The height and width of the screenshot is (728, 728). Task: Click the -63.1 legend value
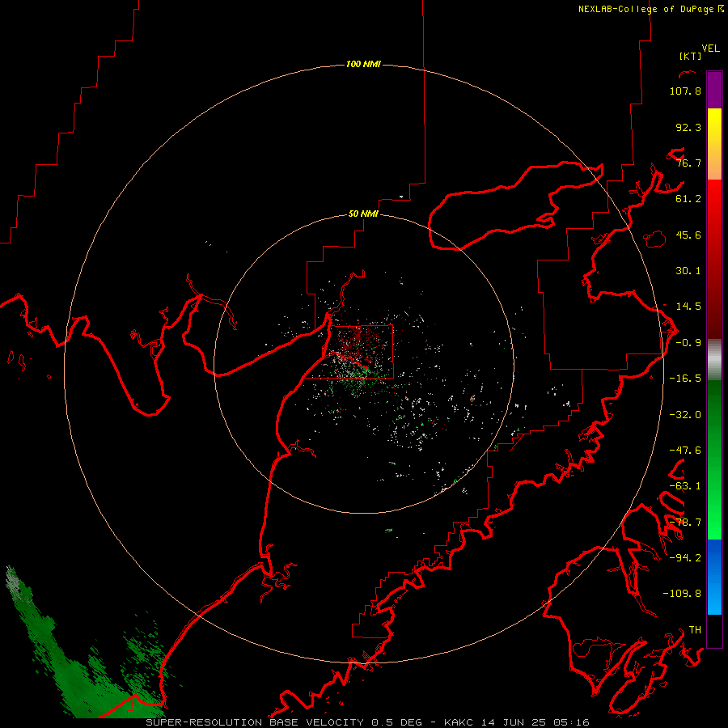685,486
